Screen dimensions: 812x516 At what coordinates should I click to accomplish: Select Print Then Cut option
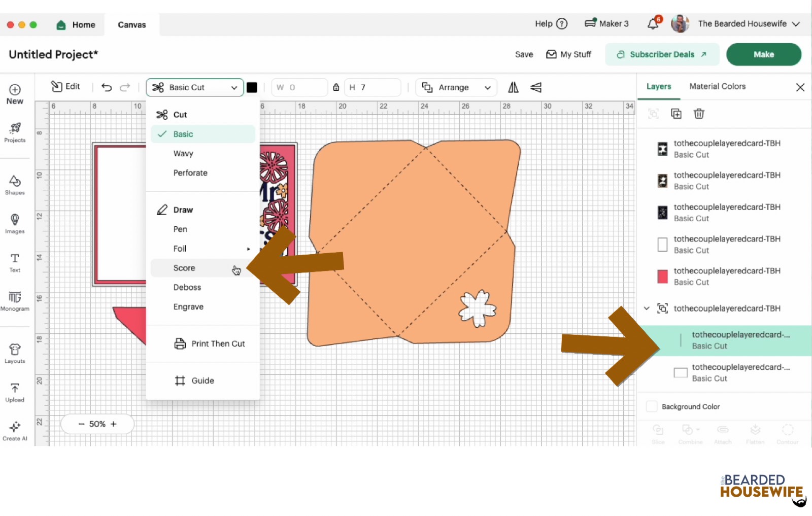[x=218, y=343]
